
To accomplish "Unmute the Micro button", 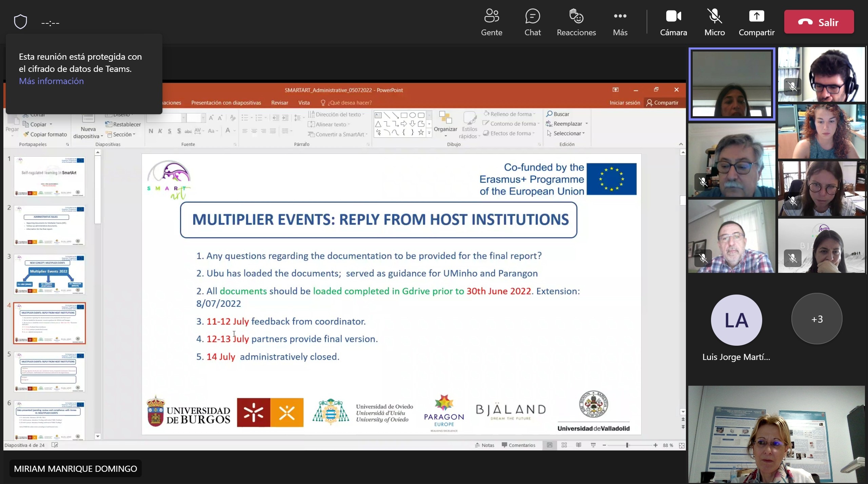I will [x=714, y=16].
